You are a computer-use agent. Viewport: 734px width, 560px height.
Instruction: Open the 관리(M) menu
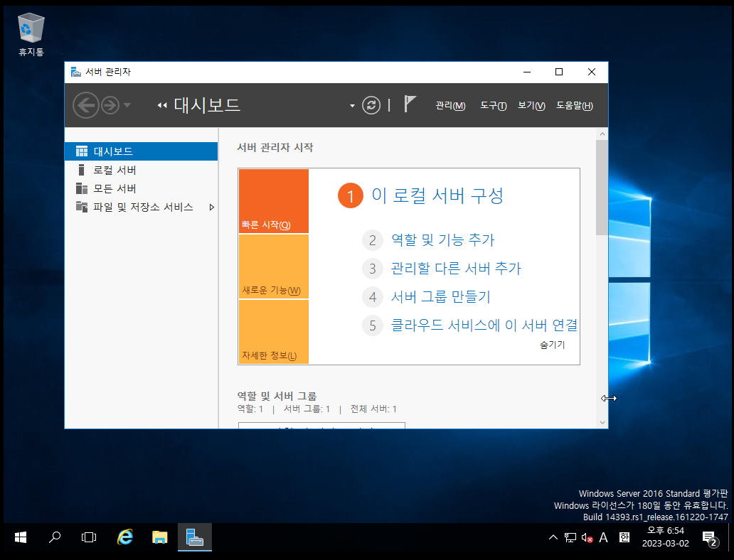(450, 106)
